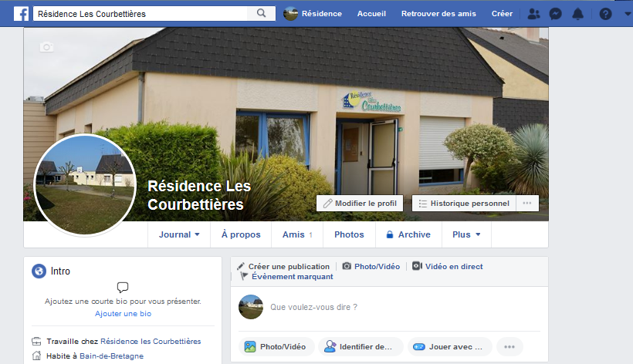Open the three-dots menu beside Historique personnel
633x364 pixels.
coord(527,203)
